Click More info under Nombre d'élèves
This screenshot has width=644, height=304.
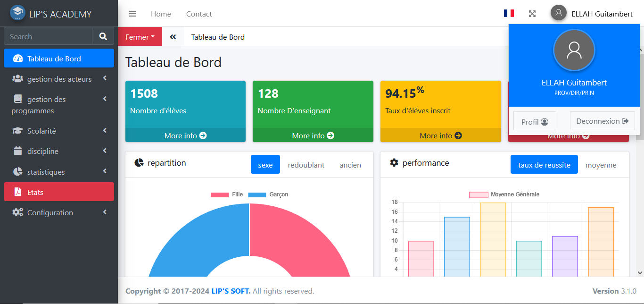coord(185,135)
